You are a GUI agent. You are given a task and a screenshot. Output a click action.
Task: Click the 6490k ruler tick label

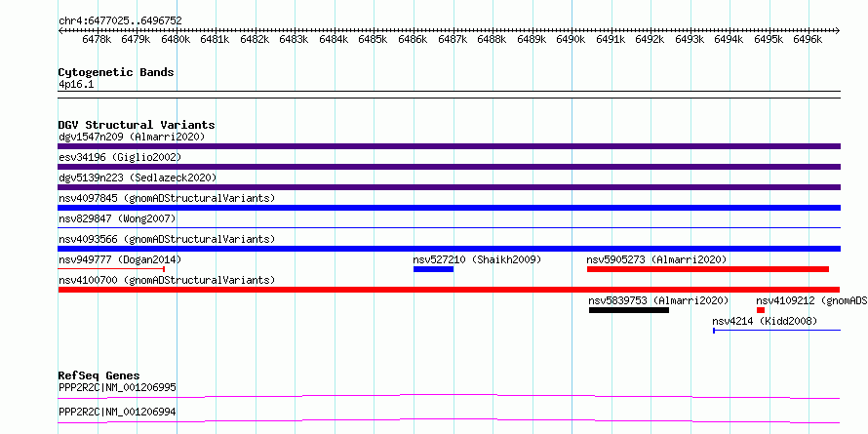(571, 40)
